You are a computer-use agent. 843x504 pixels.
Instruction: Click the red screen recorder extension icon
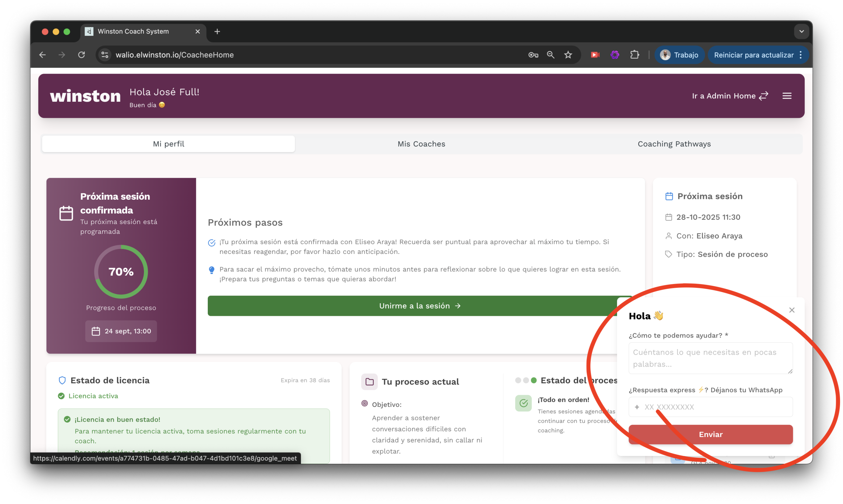595,55
